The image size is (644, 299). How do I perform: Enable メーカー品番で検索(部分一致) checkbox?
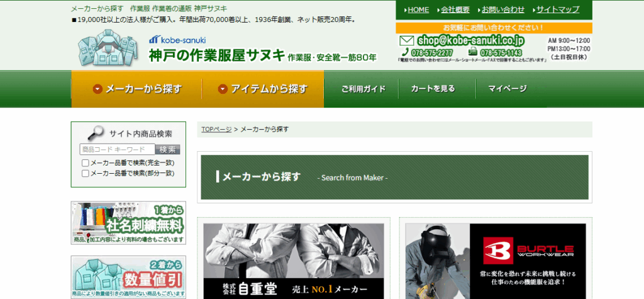point(85,173)
